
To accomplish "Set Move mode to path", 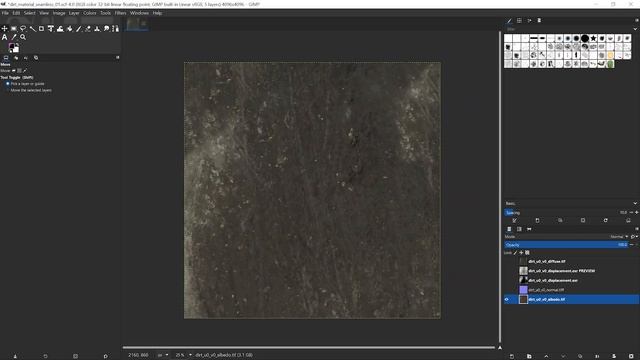I will 24,71.
